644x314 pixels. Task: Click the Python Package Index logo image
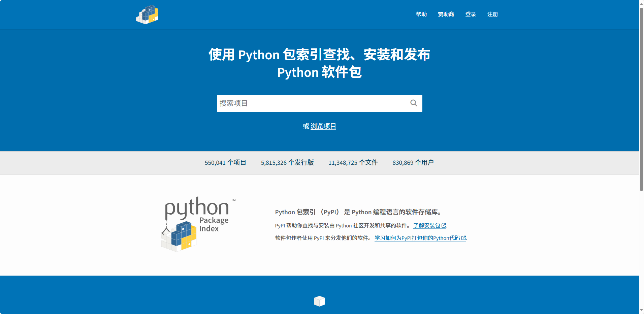tap(199, 224)
